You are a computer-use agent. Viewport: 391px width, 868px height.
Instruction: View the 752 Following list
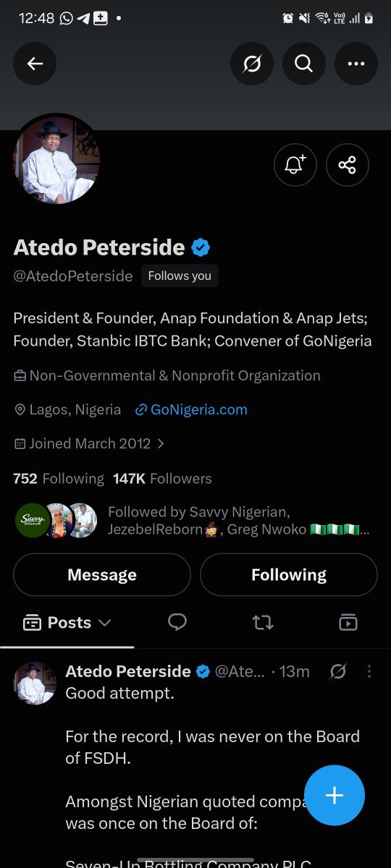point(59,478)
